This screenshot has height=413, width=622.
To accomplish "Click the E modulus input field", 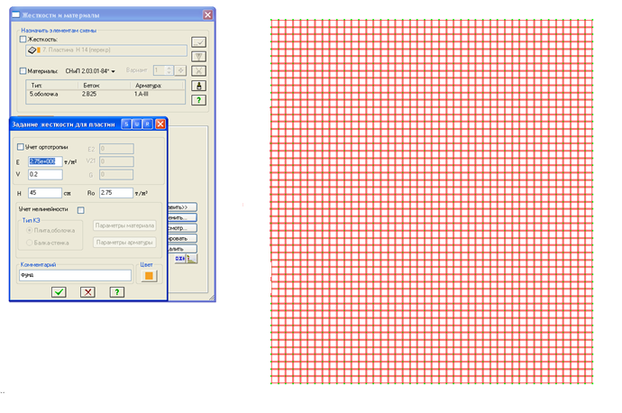I will [45, 161].
